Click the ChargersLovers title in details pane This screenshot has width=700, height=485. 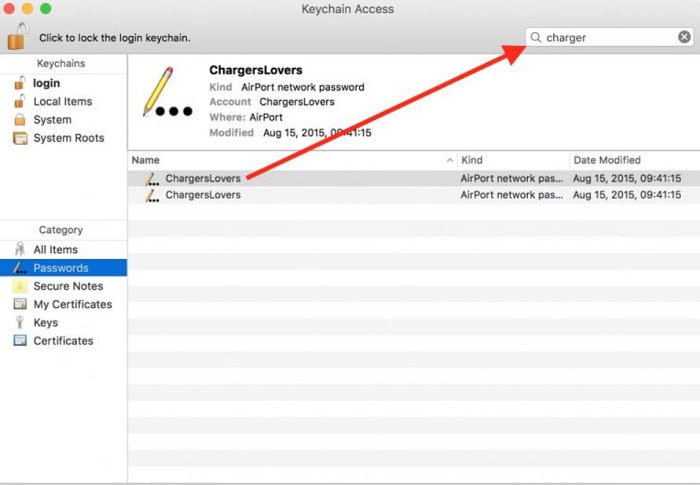[x=256, y=70]
